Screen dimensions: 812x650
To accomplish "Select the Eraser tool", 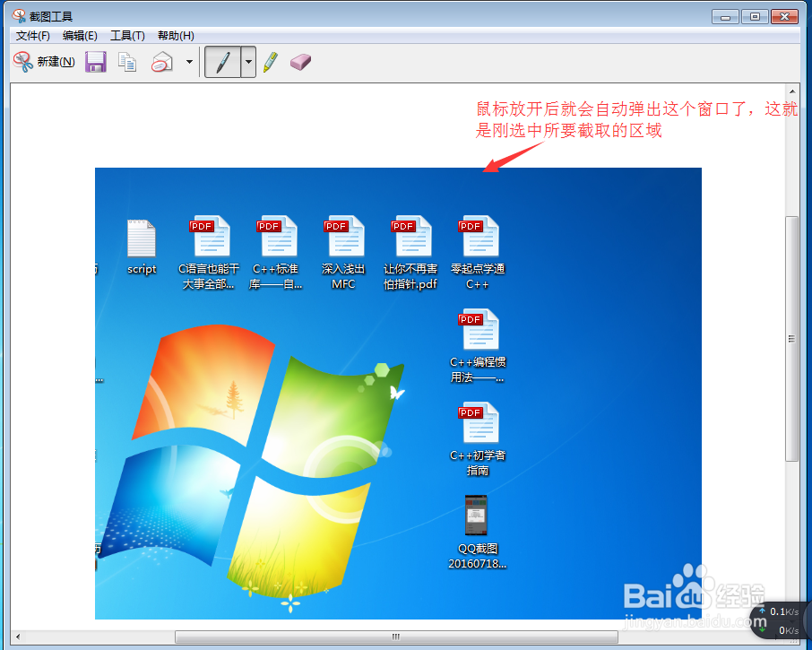I will pos(300,61).
